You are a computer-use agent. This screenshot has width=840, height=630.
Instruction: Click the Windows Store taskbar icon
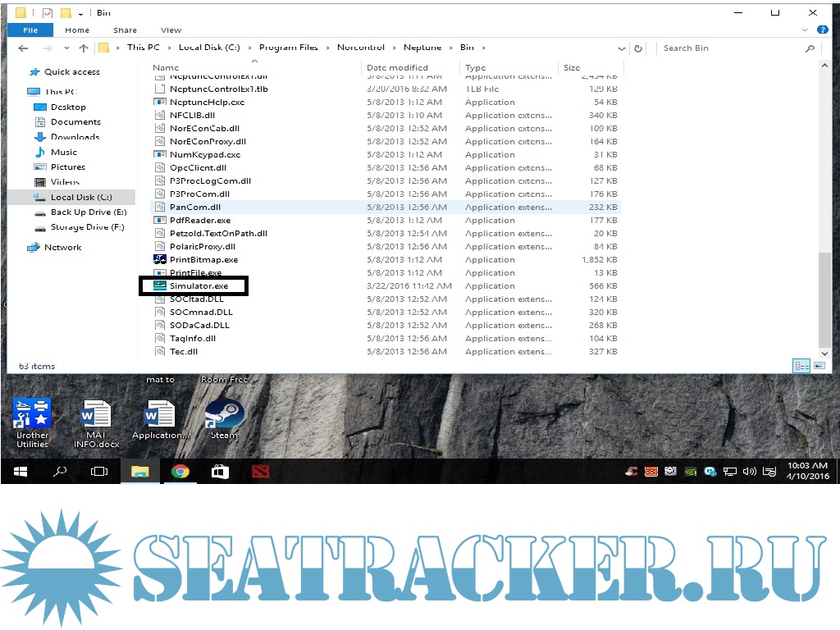tap(220, 472)
